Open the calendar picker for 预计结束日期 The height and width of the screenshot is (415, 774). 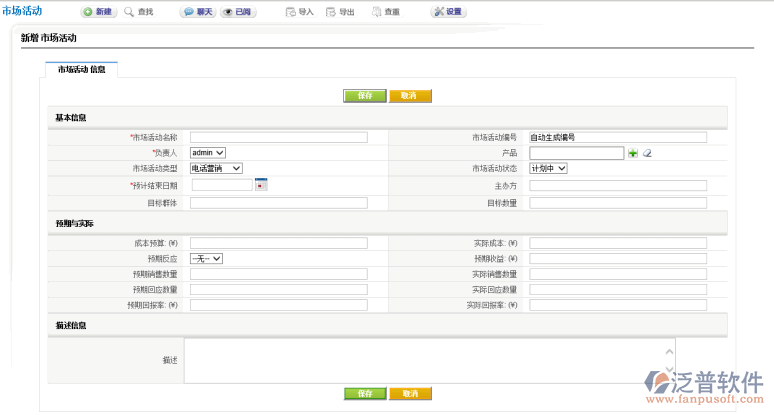pyautogui.click(x=261, y=185)
